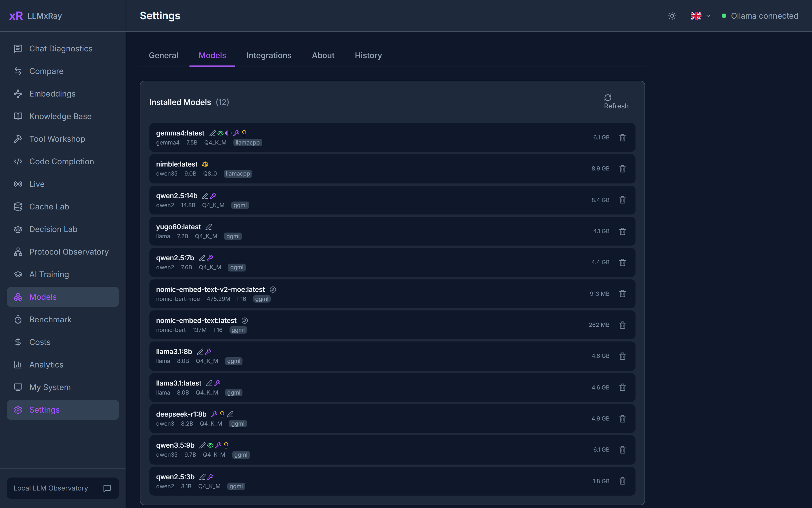This screenshot has height=508, width=812.
Task: Refresh the installed models list
Action: pyautogui.click(x=616, y=102)
